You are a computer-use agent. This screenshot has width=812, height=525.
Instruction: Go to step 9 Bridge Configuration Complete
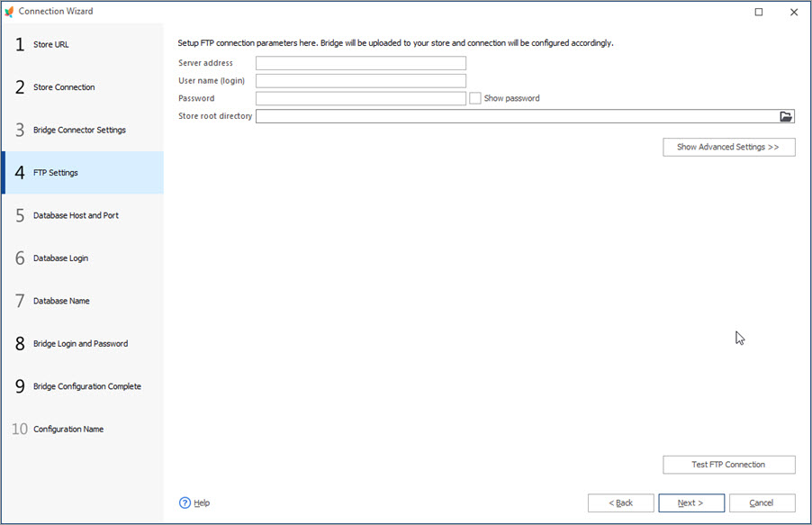tap(83, 386)
